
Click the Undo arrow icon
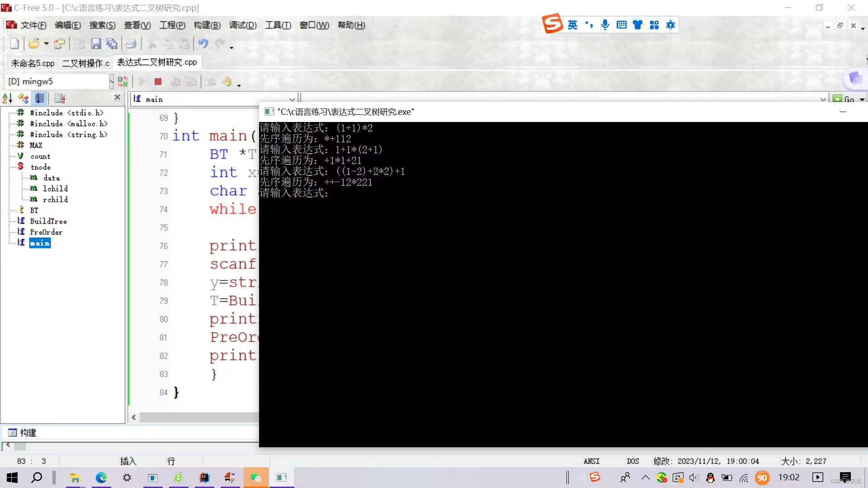pos(203,44)
